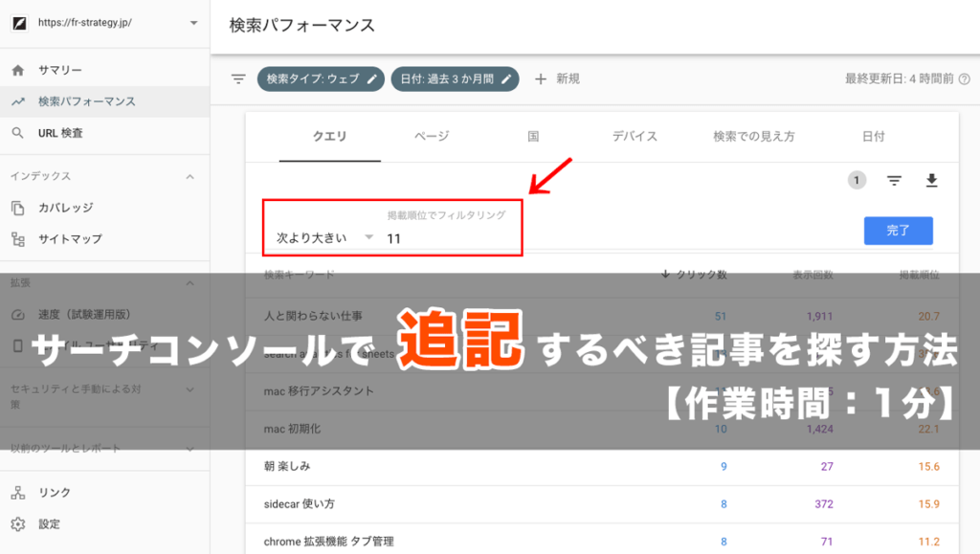Open URL 検査 in the sidebar
The image size is (980, 554).
tap(104, 133)
